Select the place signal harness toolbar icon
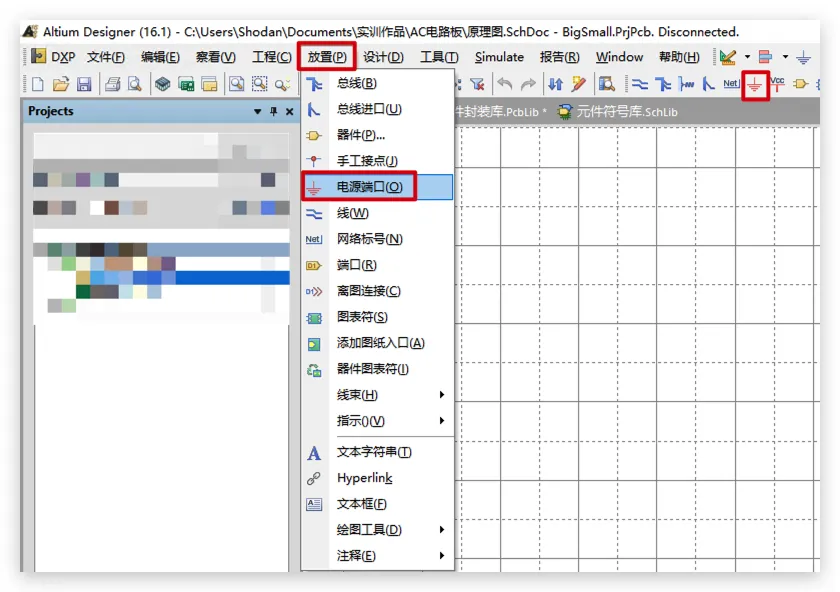Viewport: 840px width, 592px height. click(686, 84)
